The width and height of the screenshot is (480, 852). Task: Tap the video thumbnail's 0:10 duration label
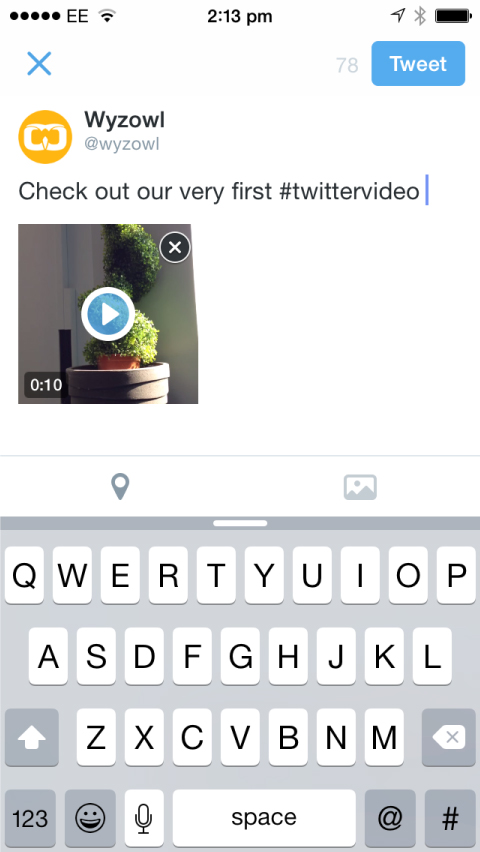(x=46, y=385)
